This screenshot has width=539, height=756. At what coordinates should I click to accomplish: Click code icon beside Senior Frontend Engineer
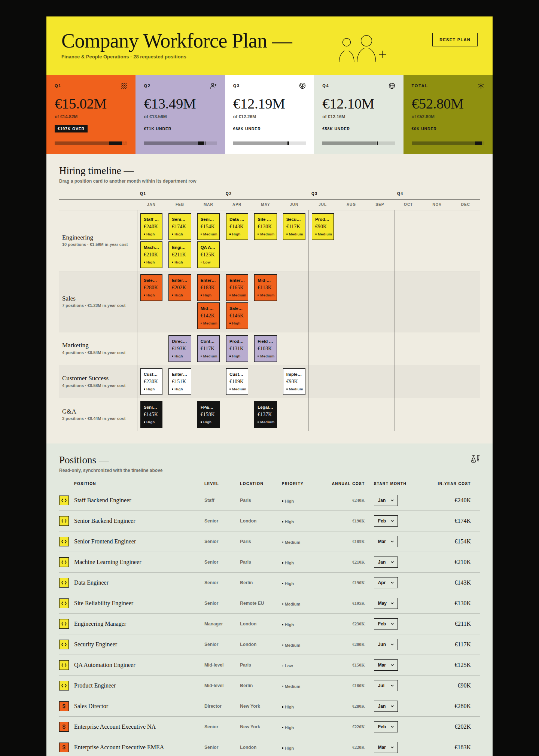pos(64,542)
